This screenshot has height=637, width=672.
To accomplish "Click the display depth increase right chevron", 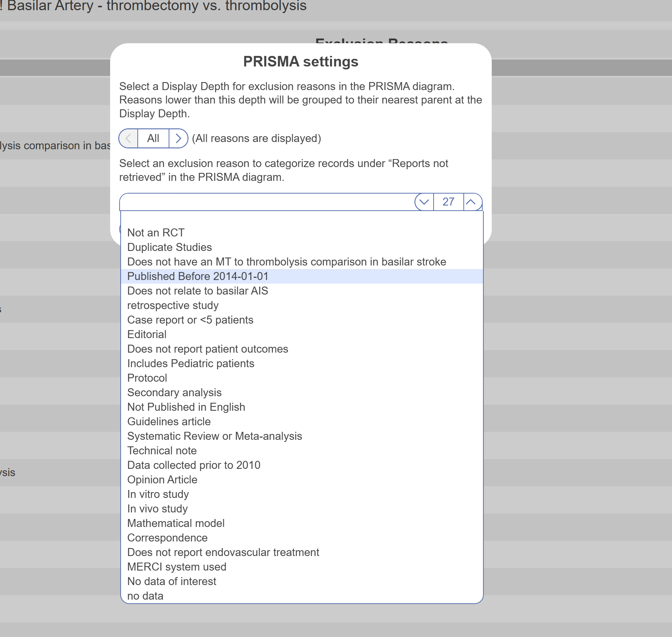I will 178,138.
